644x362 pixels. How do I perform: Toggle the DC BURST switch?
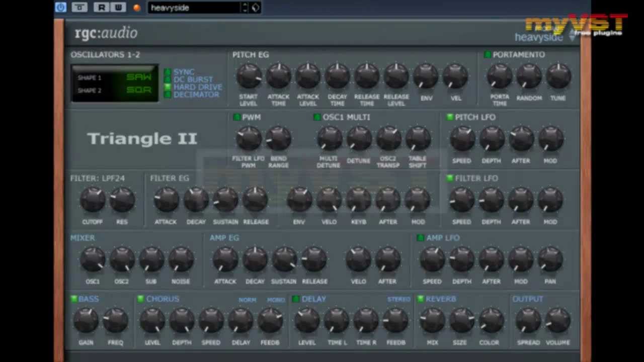click(x=168, y=79)
